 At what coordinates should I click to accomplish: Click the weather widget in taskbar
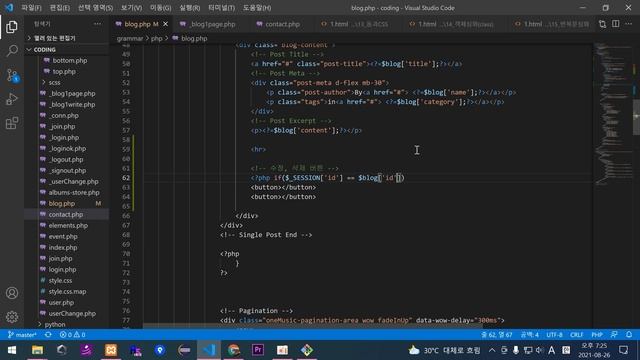point(444,350)
